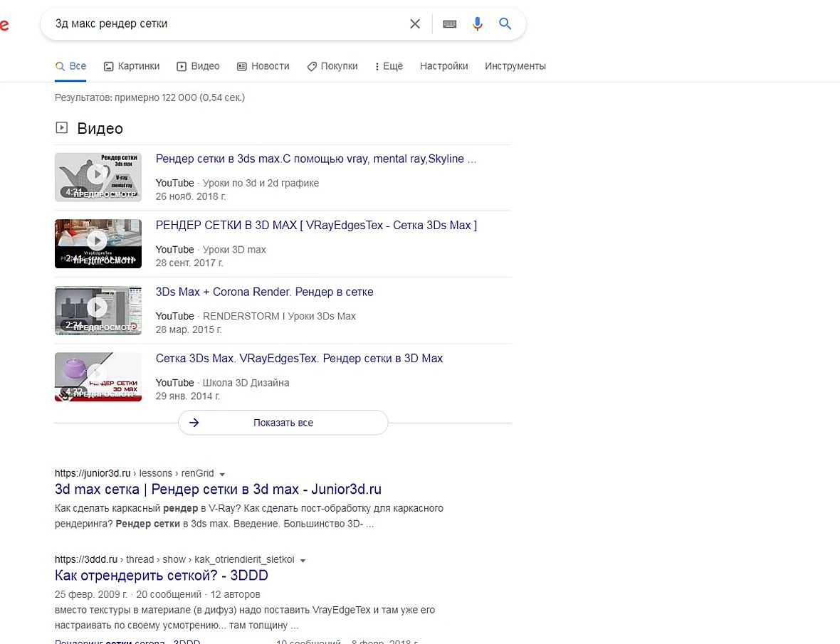Click the Показать все button
This screenshot has height=644, width=840.
click(283, 423)
